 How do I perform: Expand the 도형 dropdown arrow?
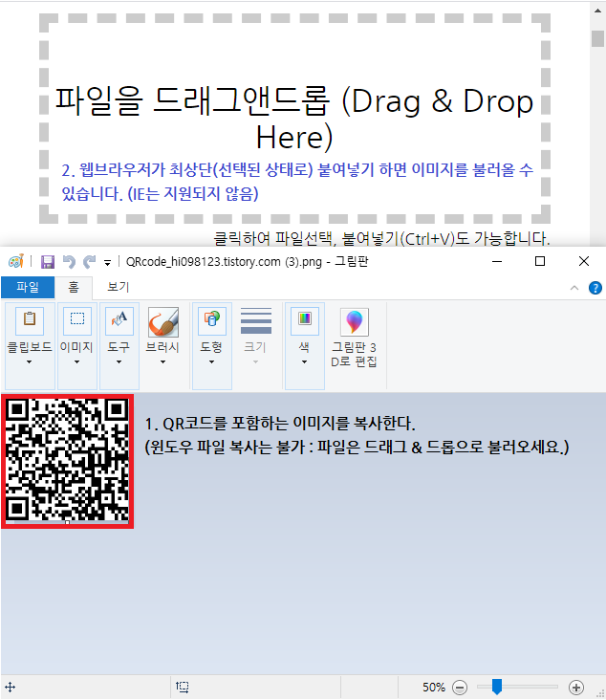211,362
